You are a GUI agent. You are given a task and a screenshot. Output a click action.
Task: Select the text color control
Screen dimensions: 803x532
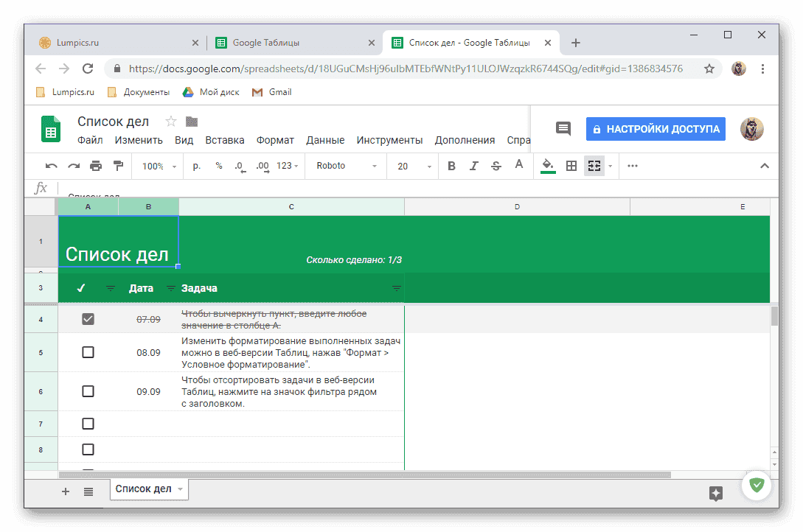click(x=518, y=166)
